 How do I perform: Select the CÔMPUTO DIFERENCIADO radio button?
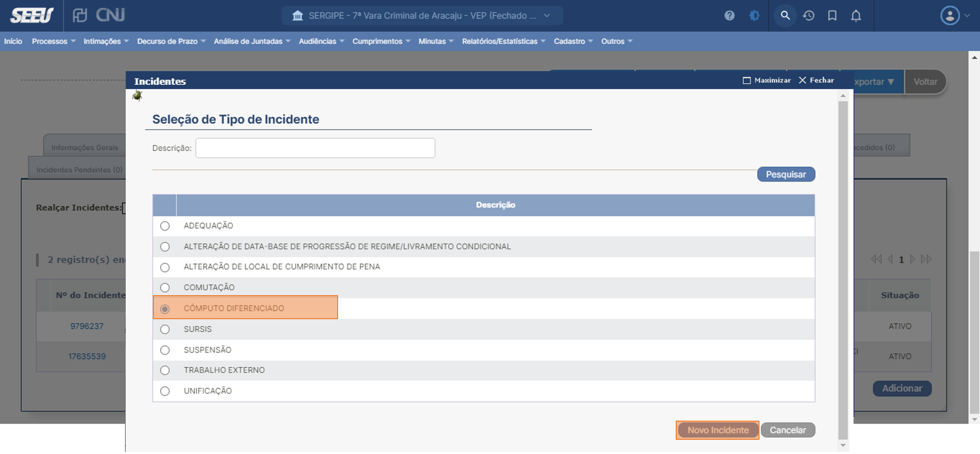coord(165,309)
